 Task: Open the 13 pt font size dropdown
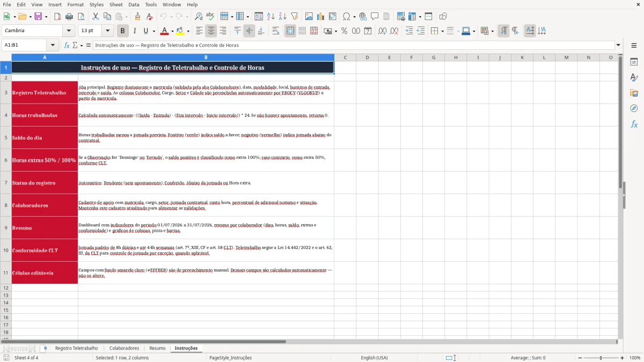(108, 31)
